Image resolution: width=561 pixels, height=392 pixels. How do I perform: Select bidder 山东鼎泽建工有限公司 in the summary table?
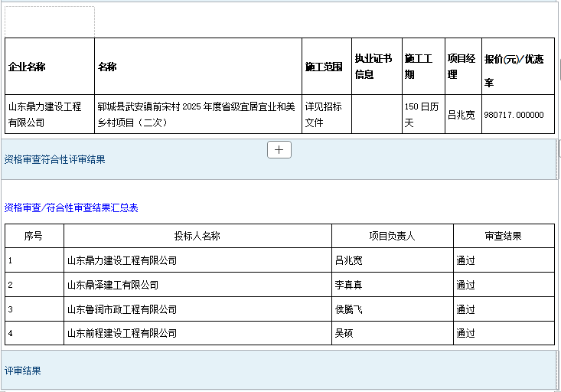113,285
